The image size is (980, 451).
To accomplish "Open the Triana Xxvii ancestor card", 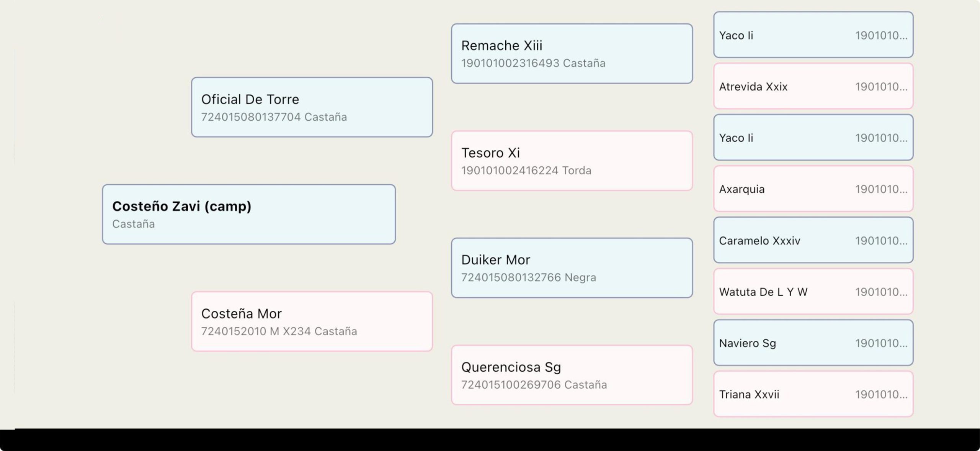I will (813, 394).
